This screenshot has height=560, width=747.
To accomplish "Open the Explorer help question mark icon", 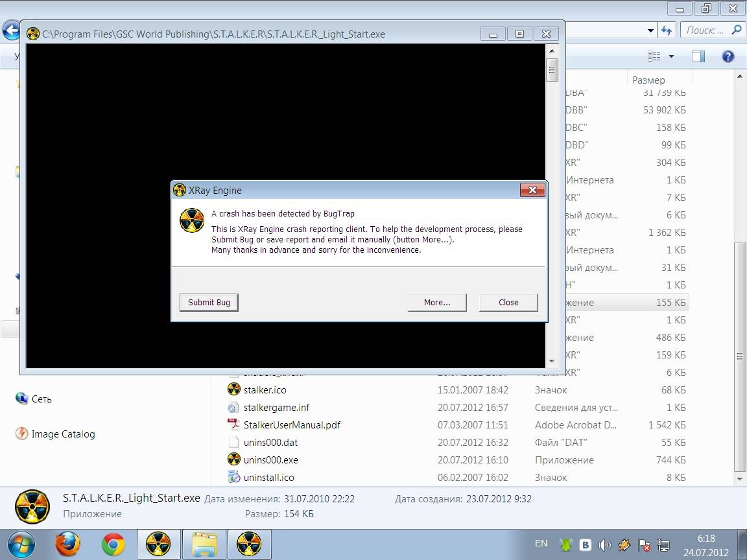I will (x=728, y=56).
